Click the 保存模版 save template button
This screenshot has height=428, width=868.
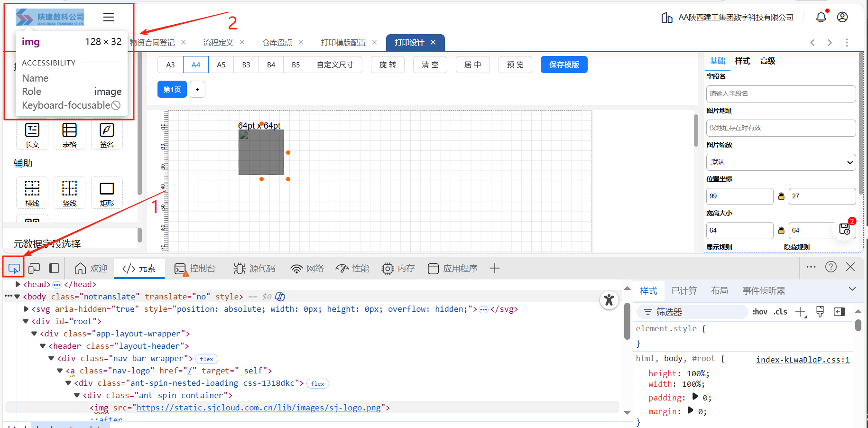[x=563, y=65]
